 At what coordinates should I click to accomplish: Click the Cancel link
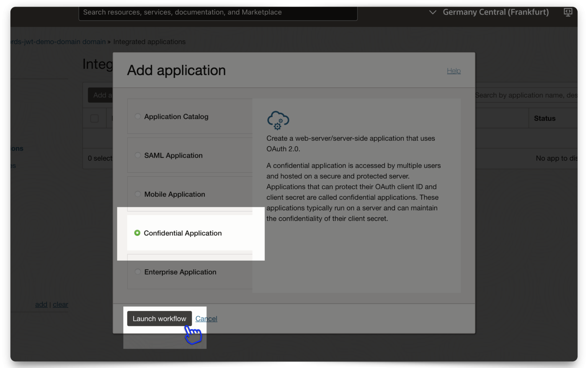coord(206,319)
